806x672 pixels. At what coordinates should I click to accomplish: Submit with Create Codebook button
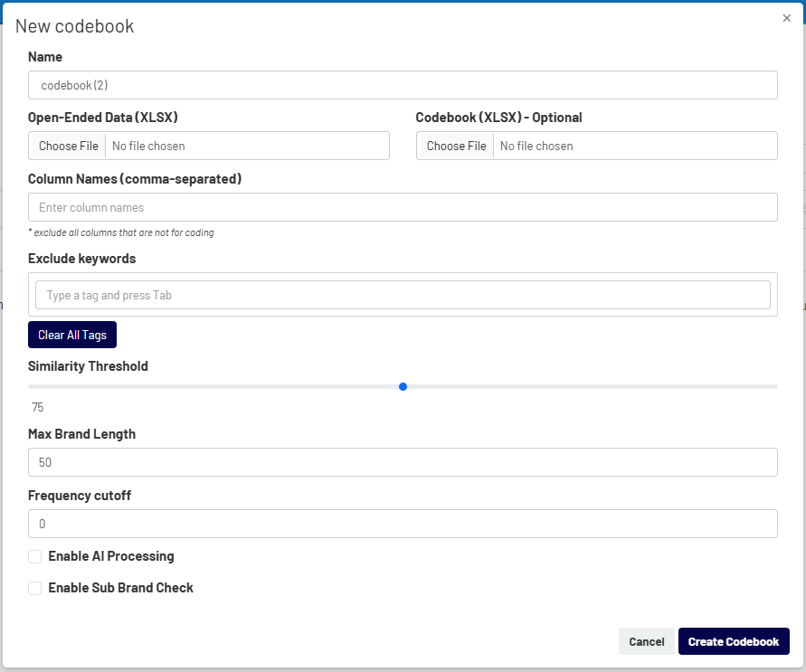734,641
